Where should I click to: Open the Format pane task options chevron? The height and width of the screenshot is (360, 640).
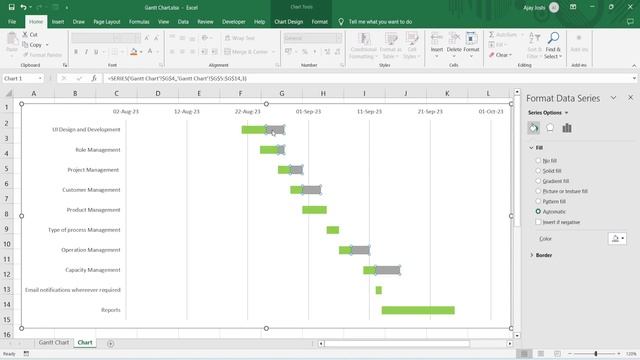613,98
